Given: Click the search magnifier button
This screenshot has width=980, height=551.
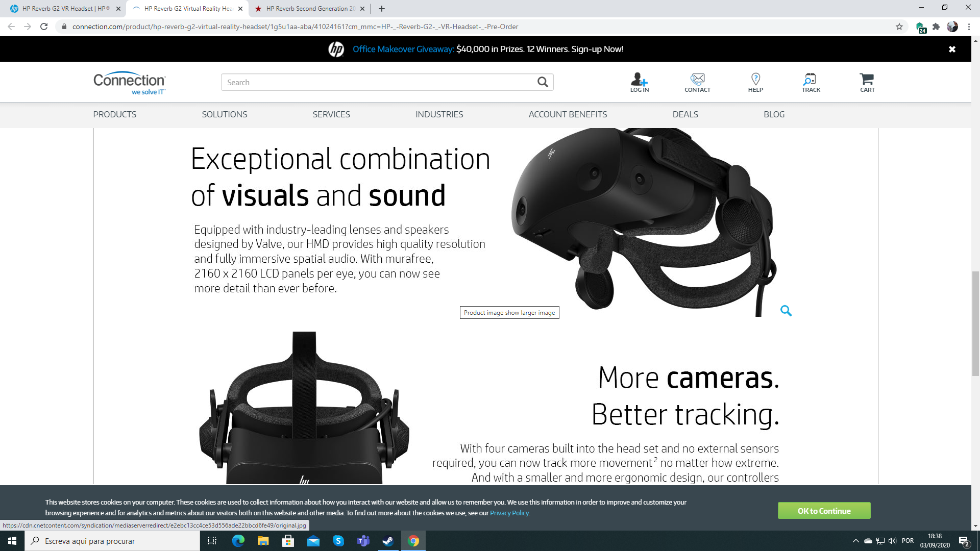Looking at the screenshot, I should (x=543, y=82).
